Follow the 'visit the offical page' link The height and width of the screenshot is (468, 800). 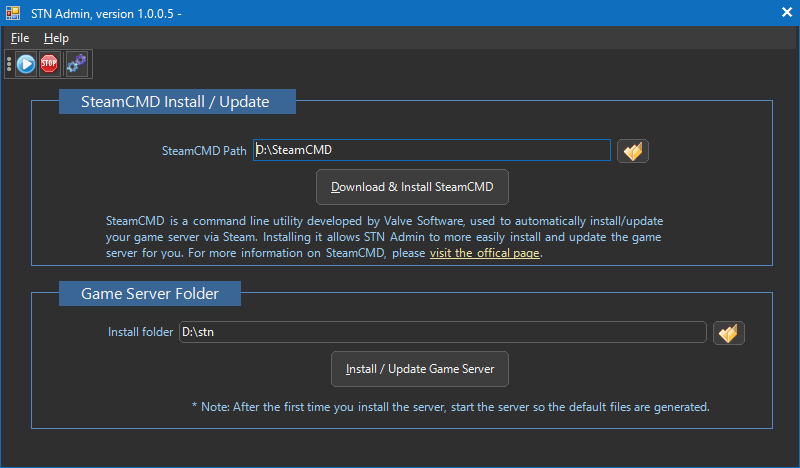485,254
